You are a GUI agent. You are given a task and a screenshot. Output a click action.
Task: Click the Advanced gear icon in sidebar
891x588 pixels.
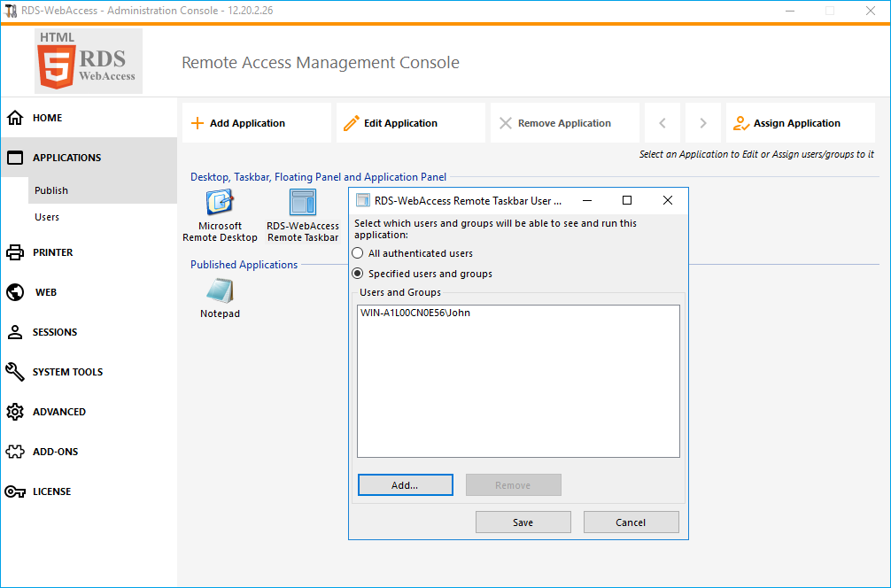tap(15, 412)
